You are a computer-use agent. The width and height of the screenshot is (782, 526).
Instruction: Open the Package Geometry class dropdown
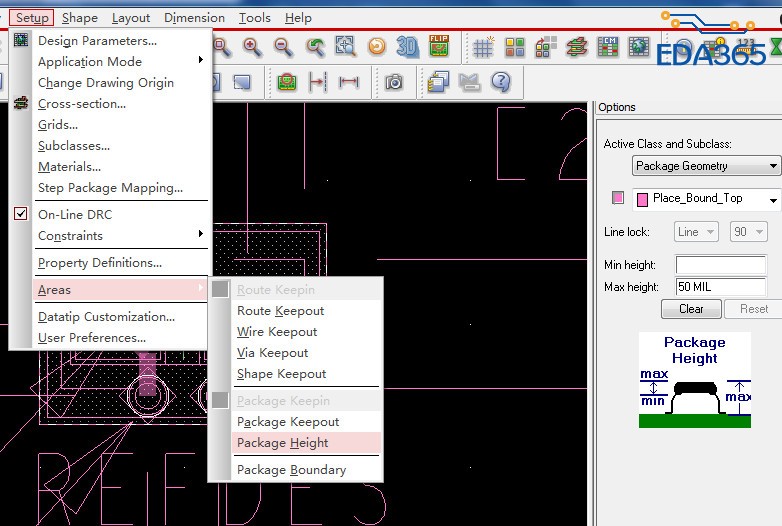(x=706, y=166)
